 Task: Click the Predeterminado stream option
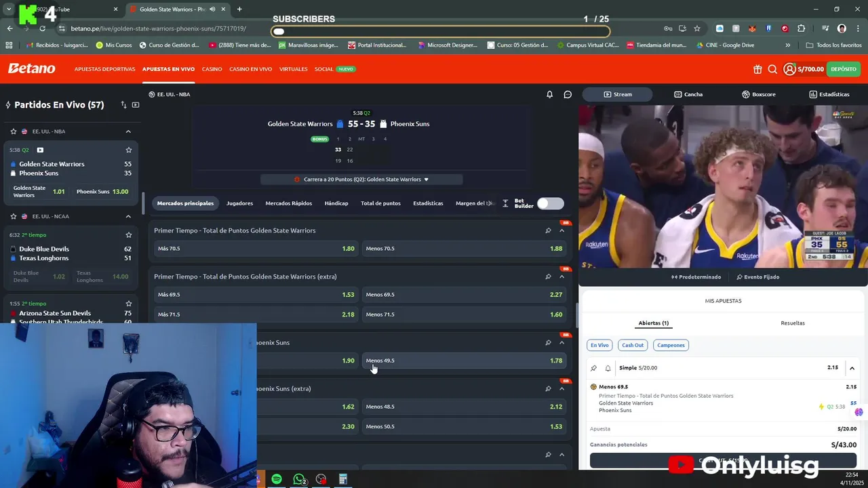point(696,277)
